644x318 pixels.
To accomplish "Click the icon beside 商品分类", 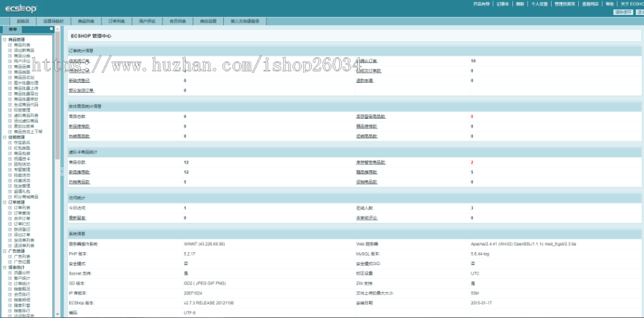I will (x=10, y=56).
